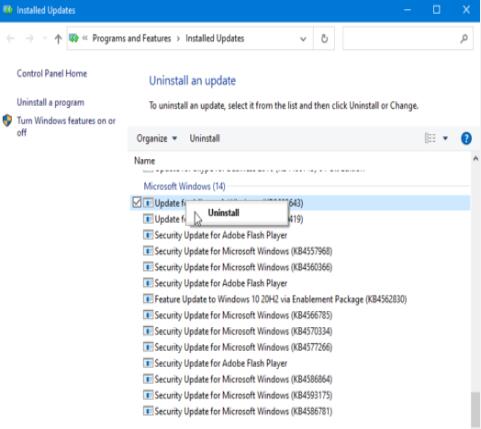Open more view options dropdown arrow
Image resolution: width=481 pixels, height=429 pixels.
[x=445, y=138]
